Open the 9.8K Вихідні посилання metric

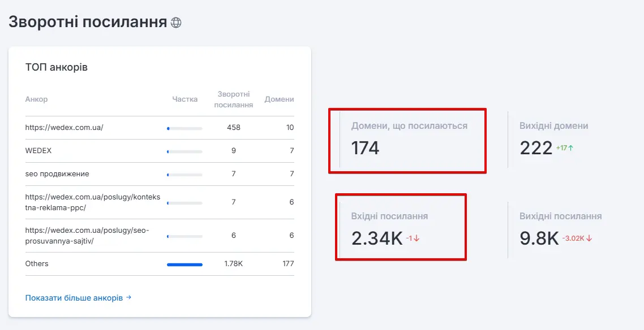(539, 238)
